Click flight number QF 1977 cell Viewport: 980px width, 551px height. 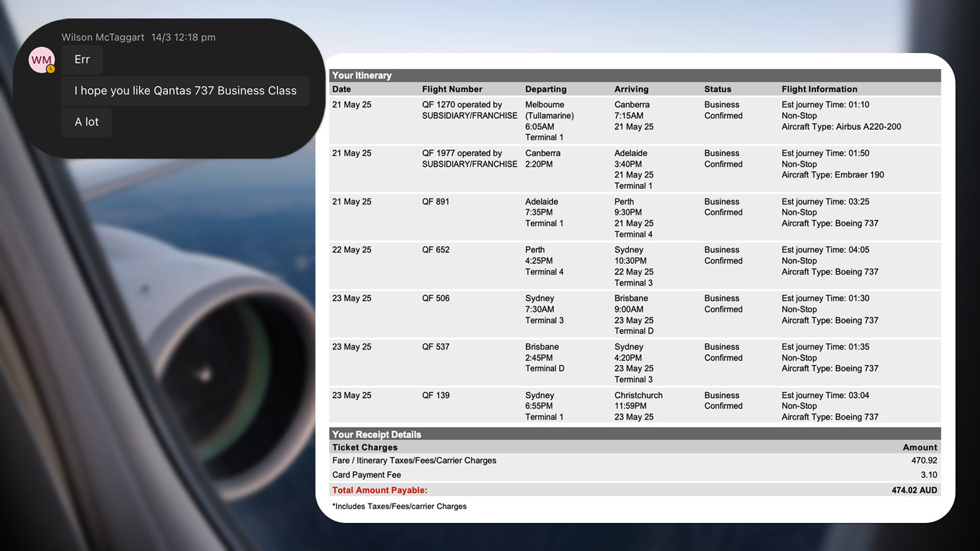tap(470, 159)
